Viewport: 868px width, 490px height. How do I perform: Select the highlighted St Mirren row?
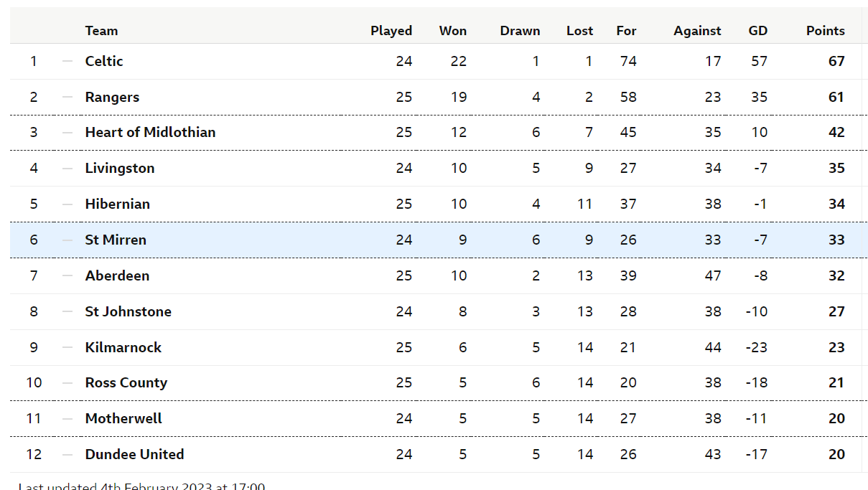click(x=439, y=240)
